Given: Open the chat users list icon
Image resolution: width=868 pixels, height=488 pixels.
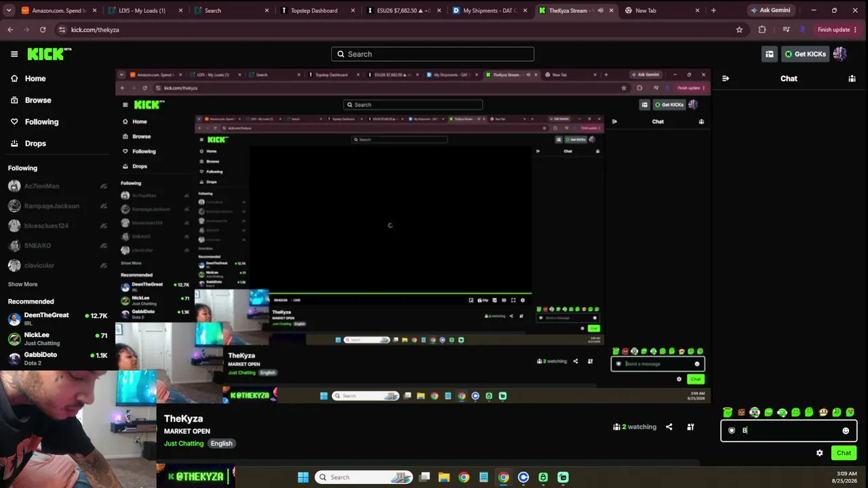Looking at the screenshot, I should [852, 79].
